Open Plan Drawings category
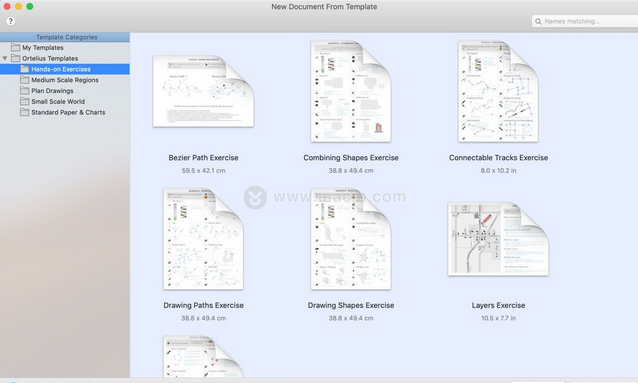Viewport: 638px width, 383px height. (65, 91)
